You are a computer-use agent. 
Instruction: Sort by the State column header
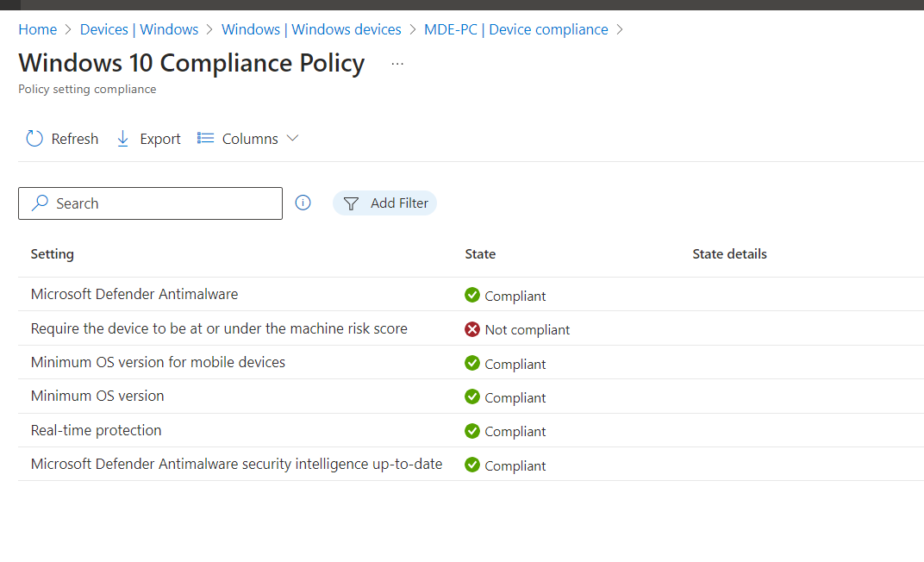(480, 254)
